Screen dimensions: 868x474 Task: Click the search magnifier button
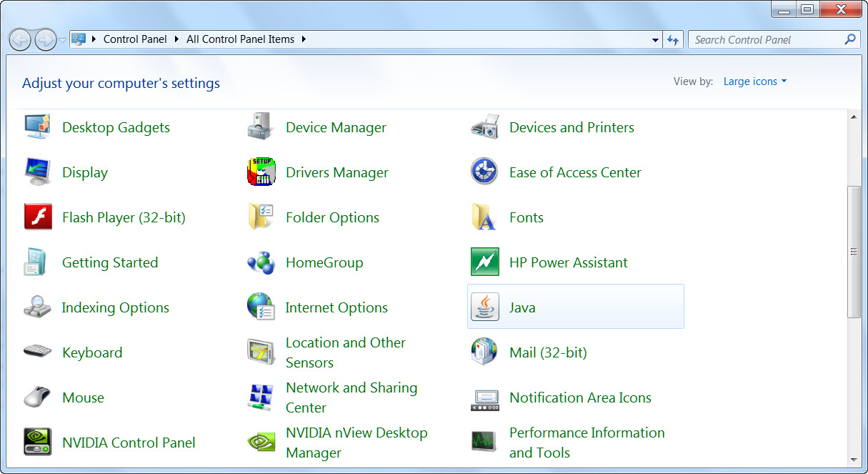(849, 39)
